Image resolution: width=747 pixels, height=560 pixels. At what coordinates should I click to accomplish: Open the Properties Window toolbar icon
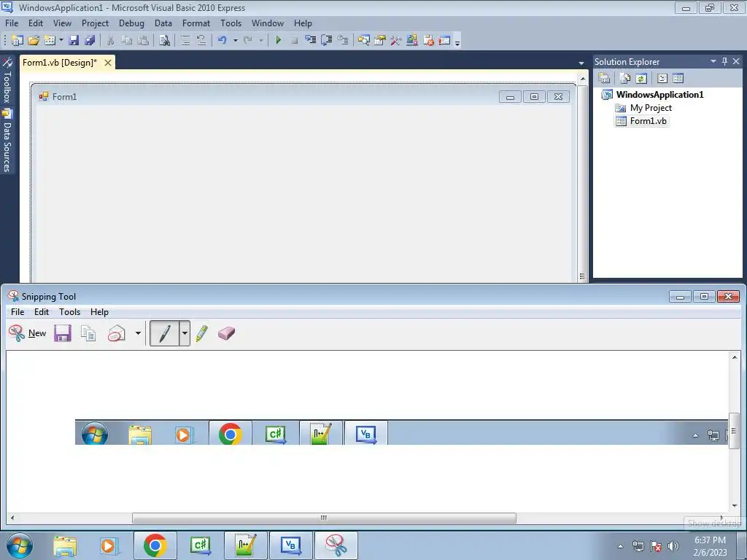click(x=379, y=41)
